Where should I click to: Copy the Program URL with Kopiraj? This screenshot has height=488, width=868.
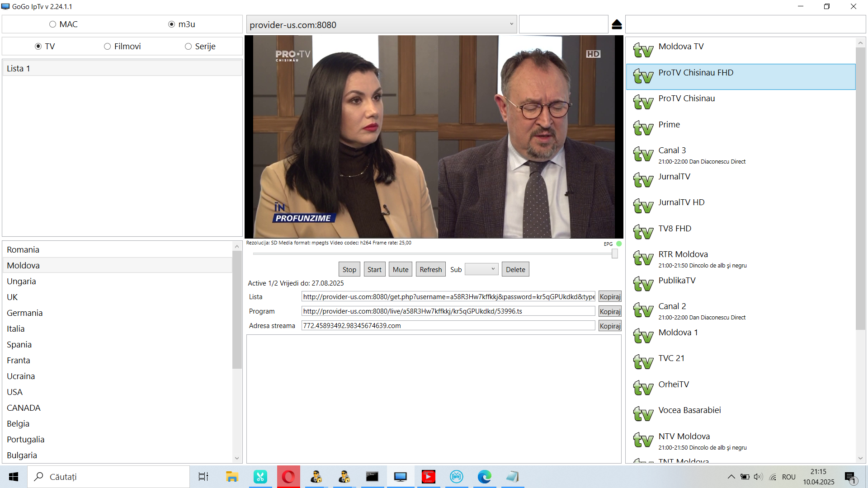pos(610,311)
